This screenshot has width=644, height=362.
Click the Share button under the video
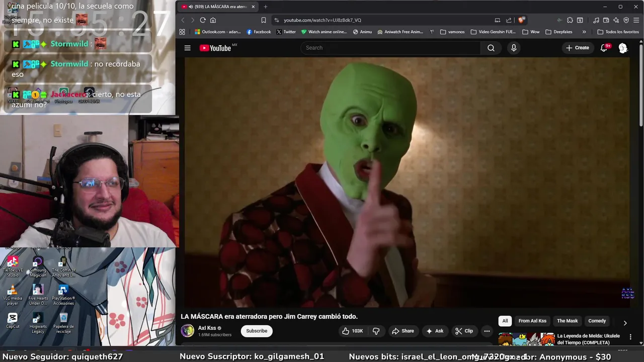pyautogui.click(x=403, y=331)
